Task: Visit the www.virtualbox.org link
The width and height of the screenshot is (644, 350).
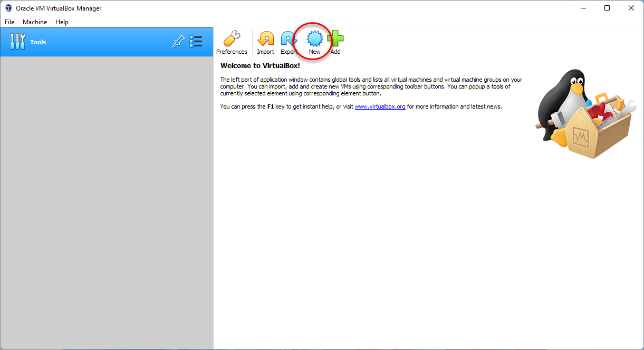Action: pyautogui.click(x=380, y=106)
